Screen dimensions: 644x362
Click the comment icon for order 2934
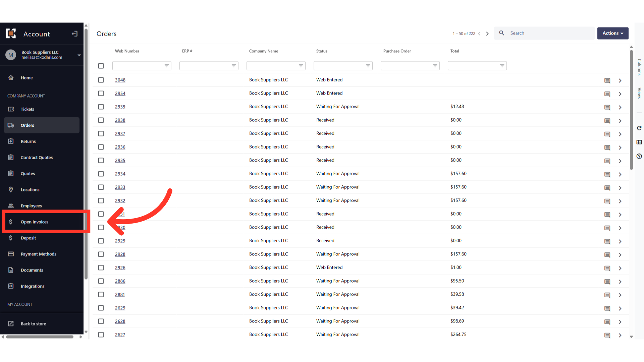click(x=607, y=174)
